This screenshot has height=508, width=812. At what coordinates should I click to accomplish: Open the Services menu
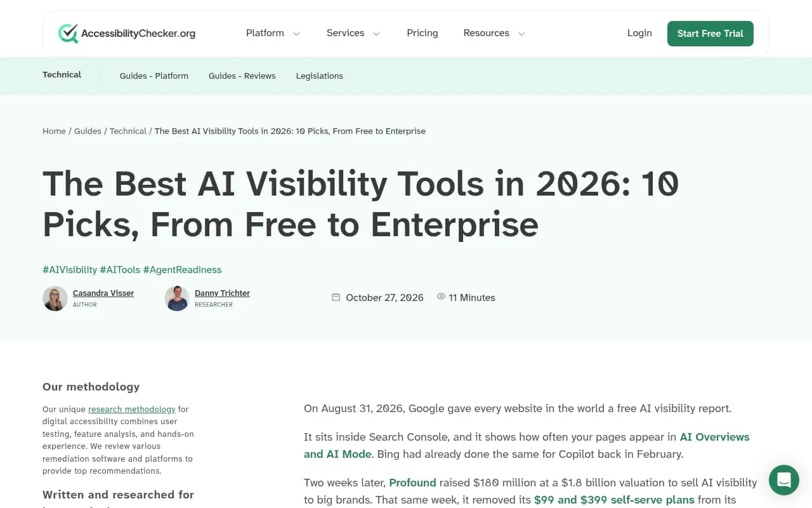(345, 33)
